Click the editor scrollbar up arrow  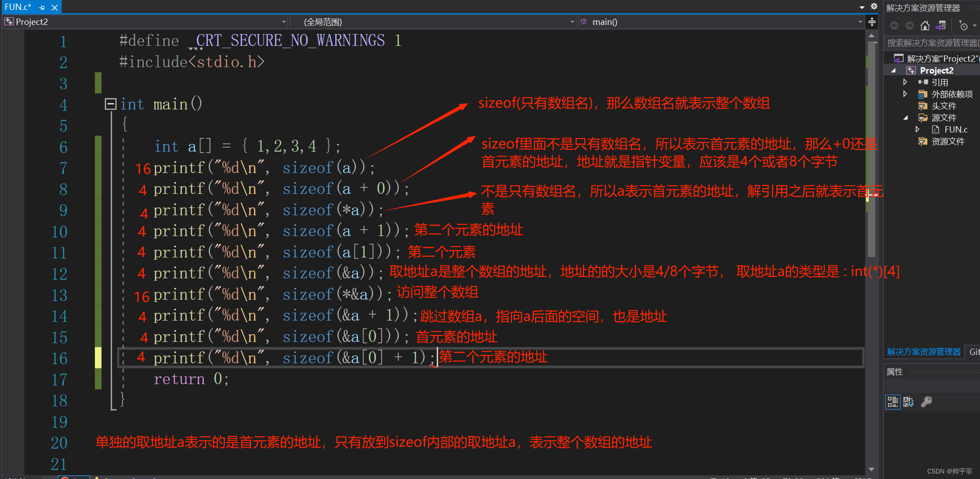[872, 35]
